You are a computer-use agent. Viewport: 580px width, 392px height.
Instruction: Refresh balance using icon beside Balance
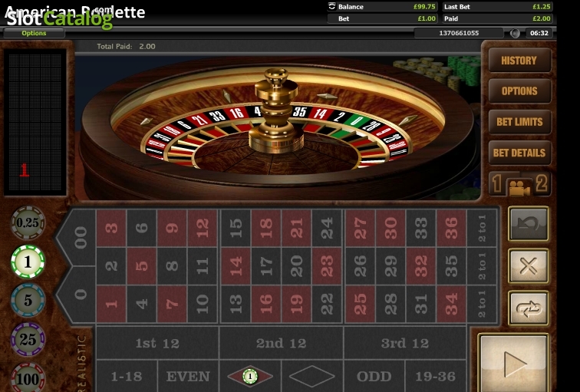(331, 6)
